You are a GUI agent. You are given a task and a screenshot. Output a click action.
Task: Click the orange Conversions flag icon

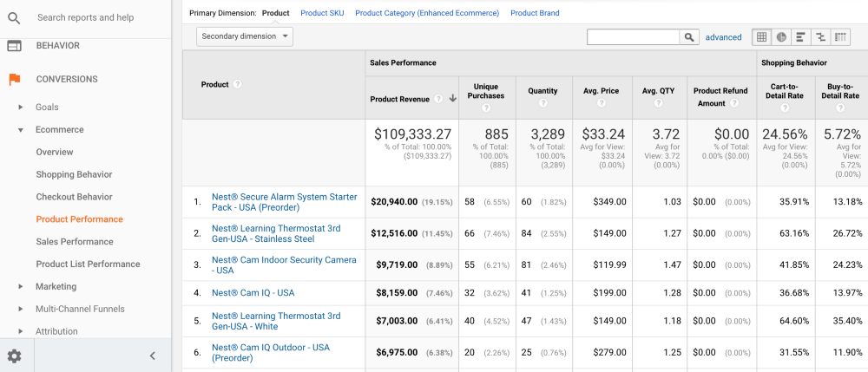click(15, 79)
